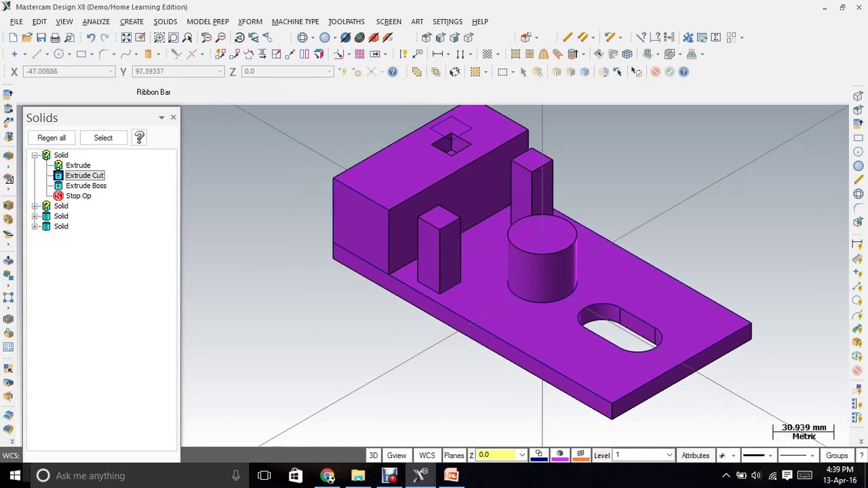Click the WCS button
The width and height of the screenshot is (868, 488).
(427, 455)
